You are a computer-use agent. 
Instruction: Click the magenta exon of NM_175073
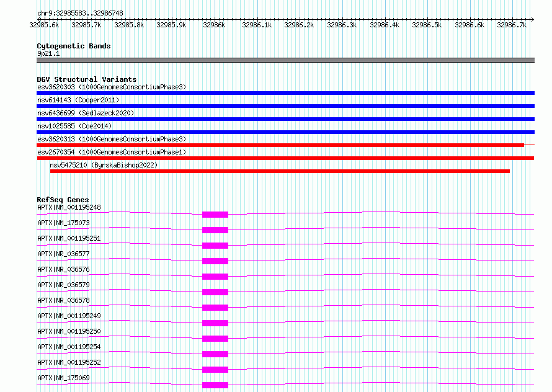coord(215,230)
